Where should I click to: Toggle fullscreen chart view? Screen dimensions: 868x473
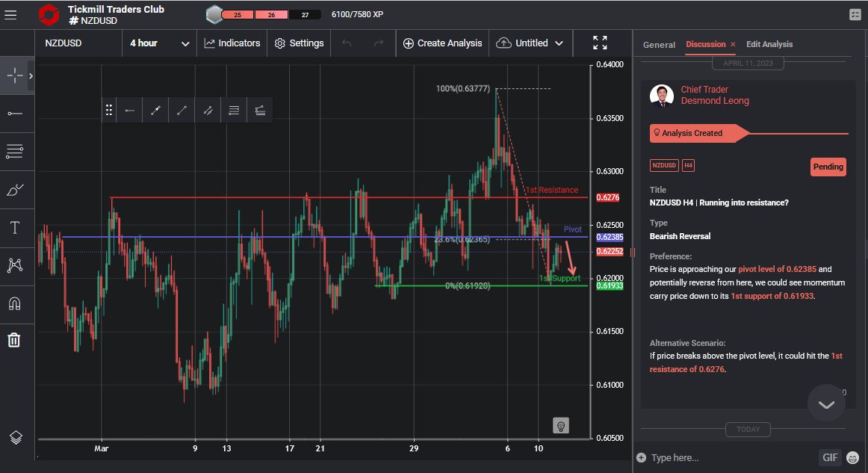click(600, 43)
